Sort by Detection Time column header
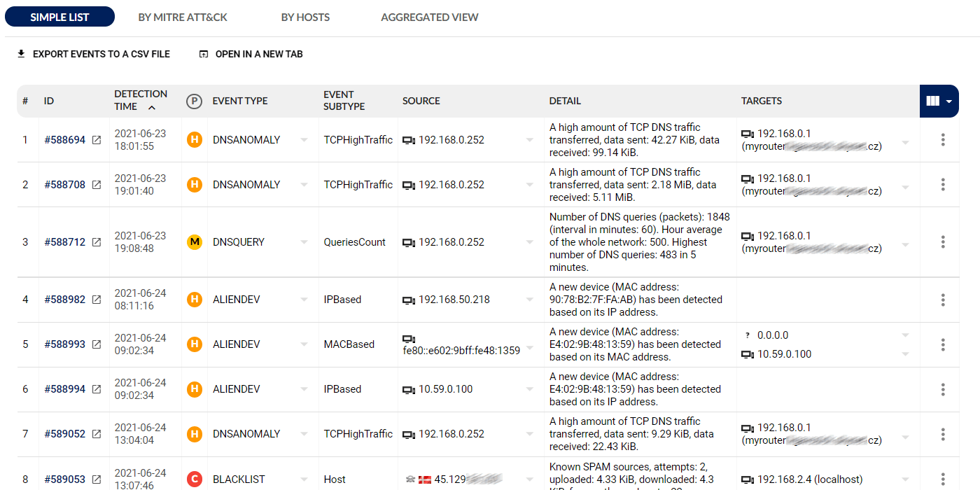This screenshot has height=490, width=980. point(140,100)
